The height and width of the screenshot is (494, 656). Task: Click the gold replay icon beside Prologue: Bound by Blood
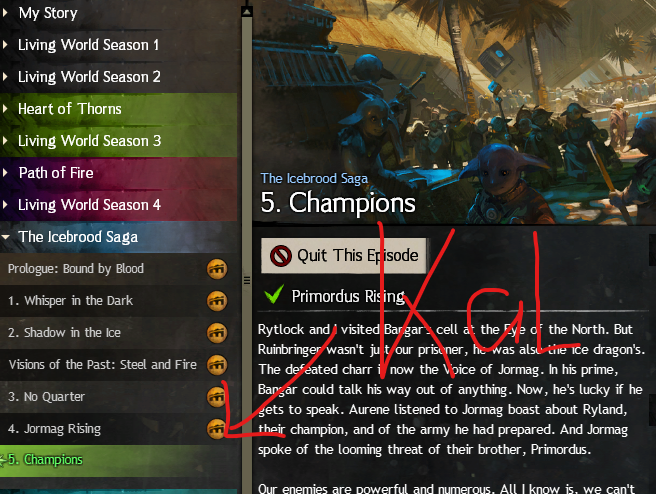(217, 269)
